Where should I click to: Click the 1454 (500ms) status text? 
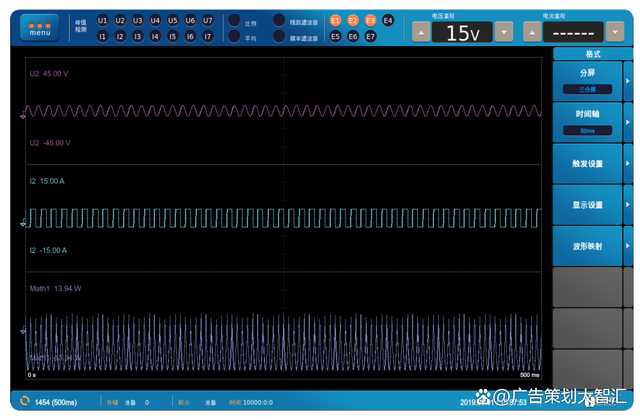pyautogui.click(x=56, y=402)
